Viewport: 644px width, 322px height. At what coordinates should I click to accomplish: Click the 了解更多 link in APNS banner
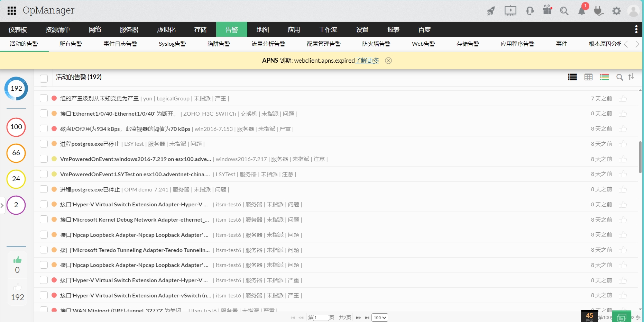(367, 61)
